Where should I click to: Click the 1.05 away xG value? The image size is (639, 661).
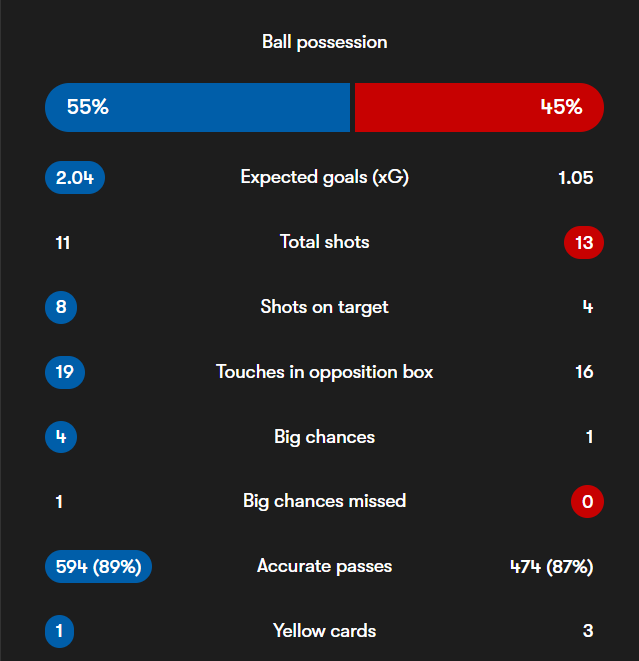(575, 178)
